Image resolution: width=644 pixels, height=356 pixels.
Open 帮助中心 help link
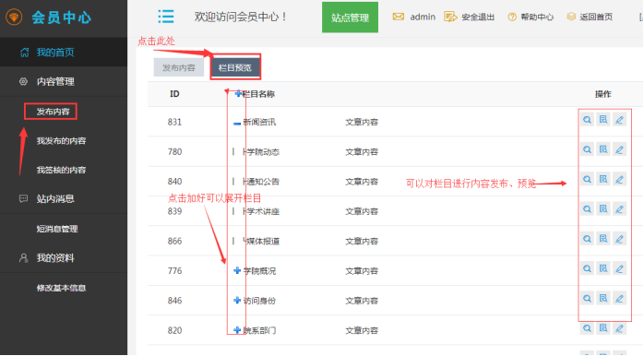[531, 17]
